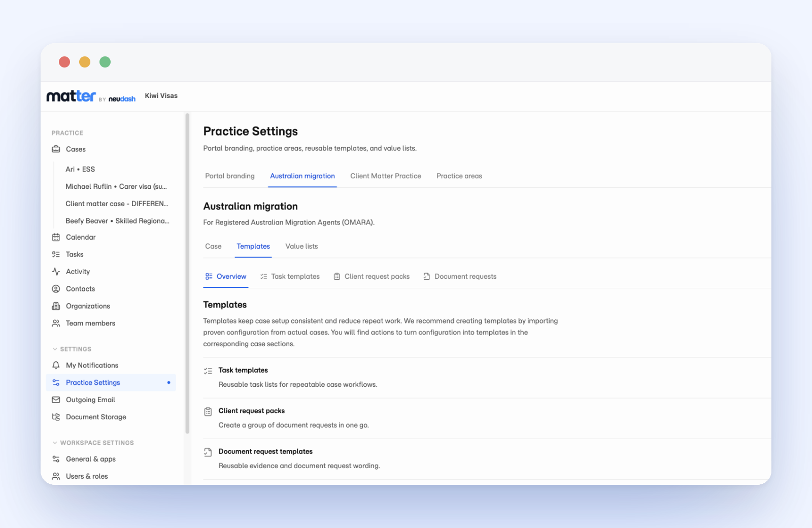
Task: Click the Overview tab grid icon
Action: click(209, 277)
